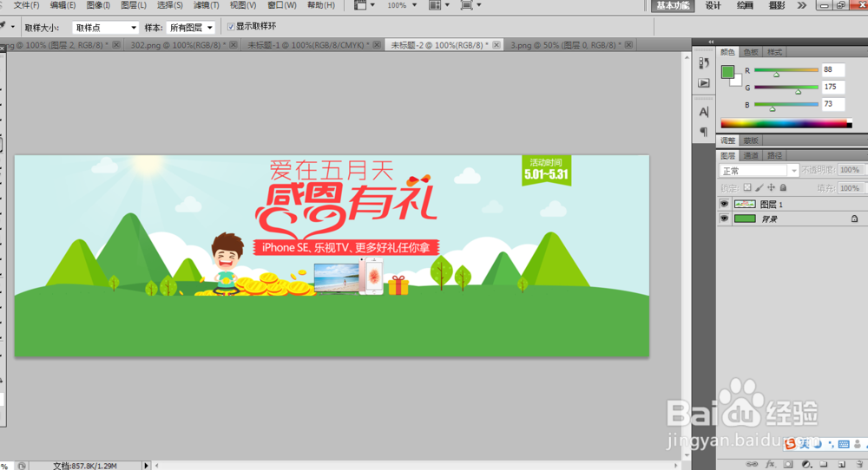Switch to the 样式 tab
The height and width of the screenshot is (470, 868).
point(774,52)
